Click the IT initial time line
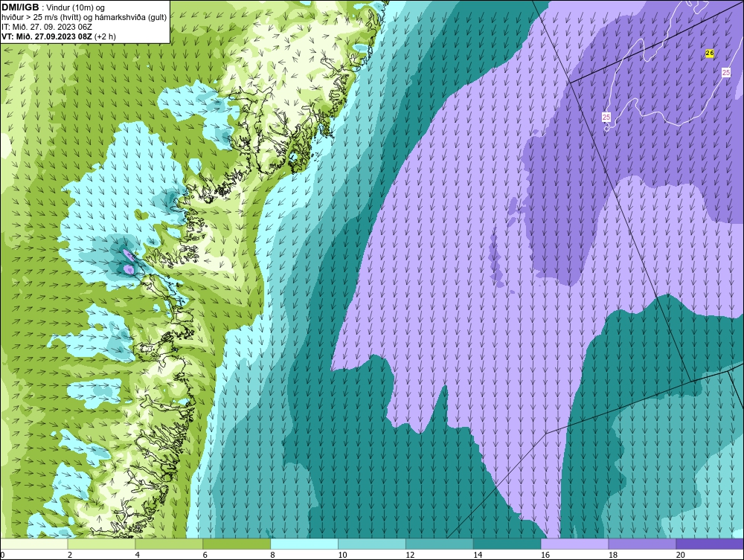 [46, 27]
